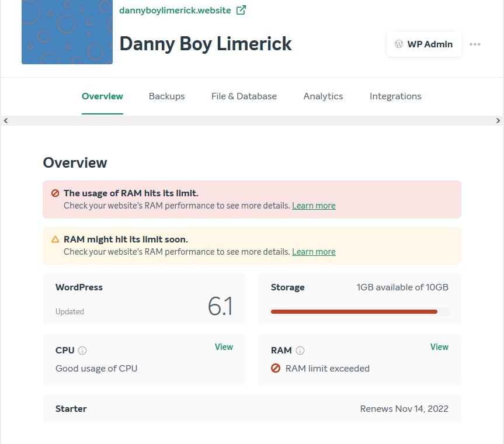504x444 pixels.
Task: Switch to the Backups tab
Action: (166, 96)
